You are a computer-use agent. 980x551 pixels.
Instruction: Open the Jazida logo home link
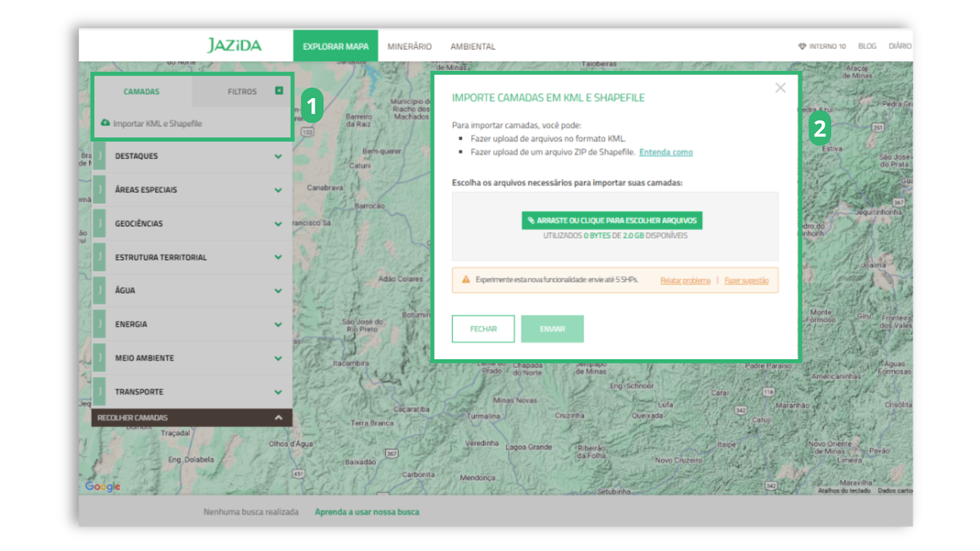tap(235, 45)
